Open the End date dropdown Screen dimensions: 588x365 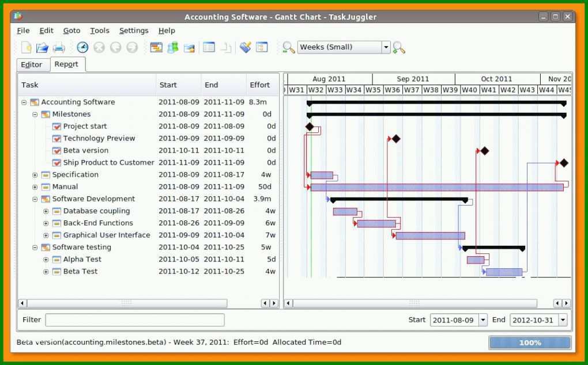point(563,320)
